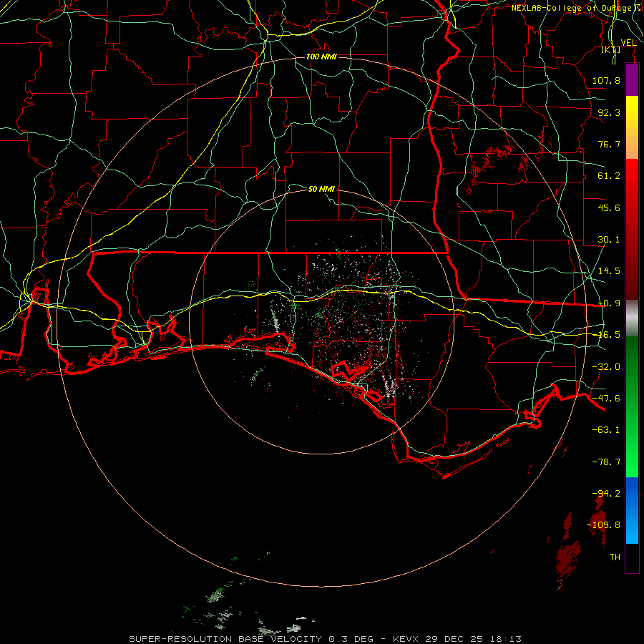Click the black TH segment at the color bar bottom

pos(632,558)
